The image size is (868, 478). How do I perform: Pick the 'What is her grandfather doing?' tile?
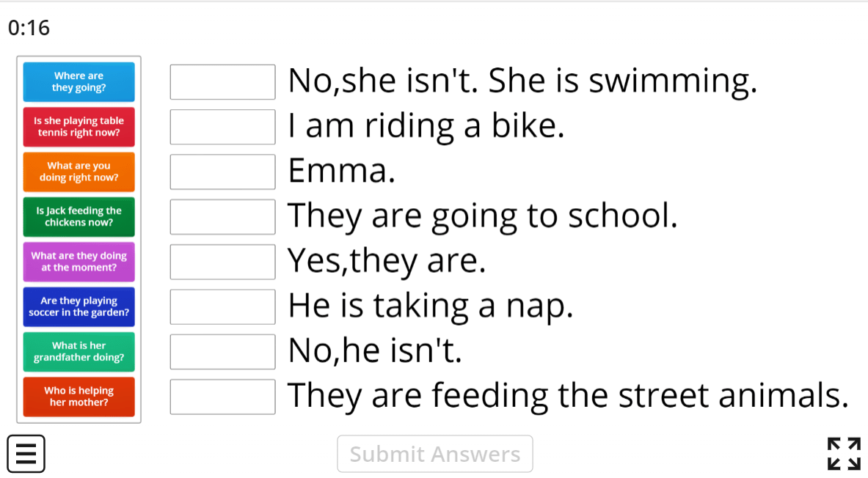click(79, 352)
